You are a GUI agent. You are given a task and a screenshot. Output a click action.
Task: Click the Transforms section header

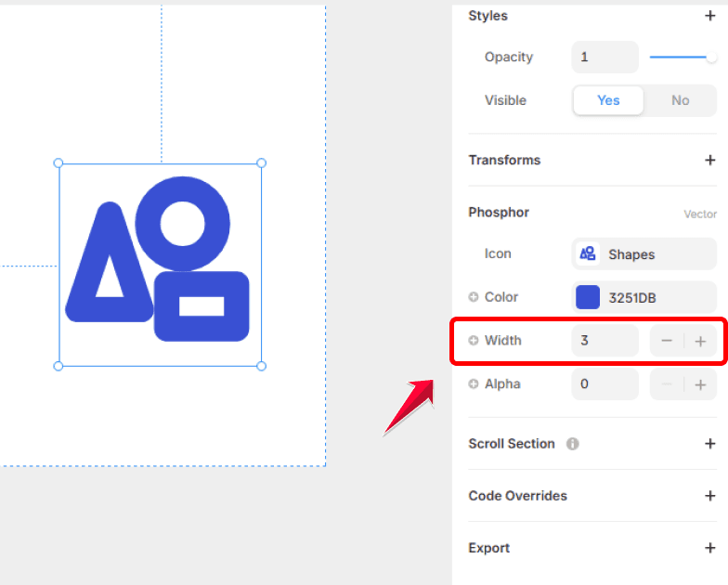click(x=504, y=160)
